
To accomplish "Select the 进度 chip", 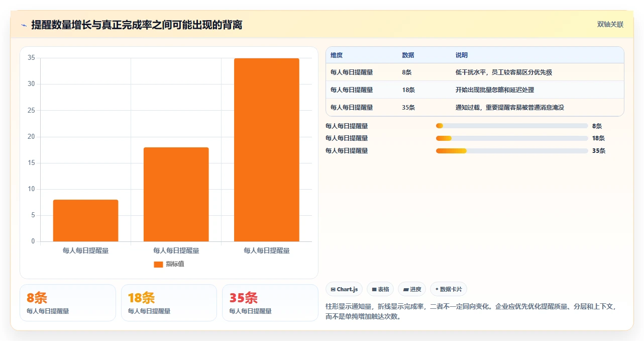I will (412, 289).
